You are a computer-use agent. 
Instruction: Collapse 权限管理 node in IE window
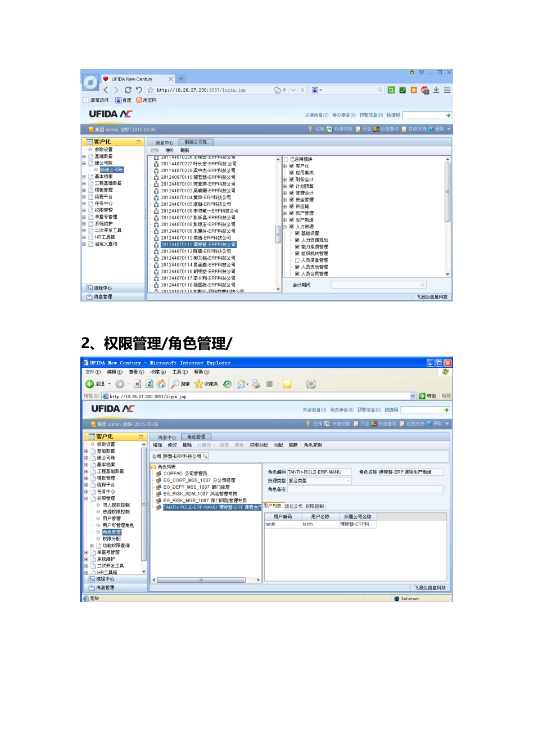point(87,498)
